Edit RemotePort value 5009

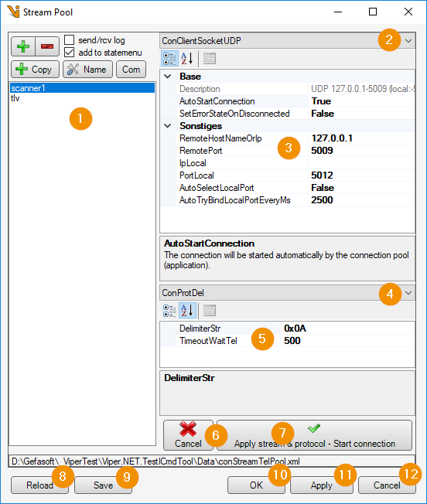coord(361,151)
